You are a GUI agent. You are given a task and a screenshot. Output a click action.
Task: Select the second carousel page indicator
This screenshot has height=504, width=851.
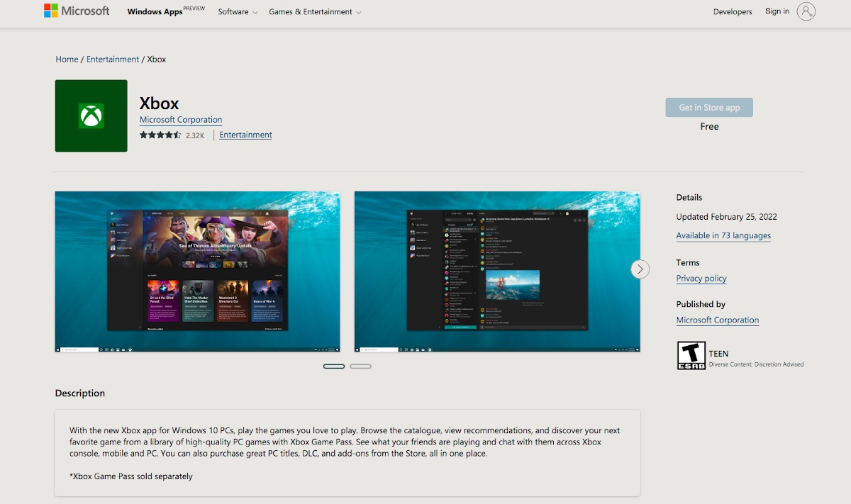360,366
